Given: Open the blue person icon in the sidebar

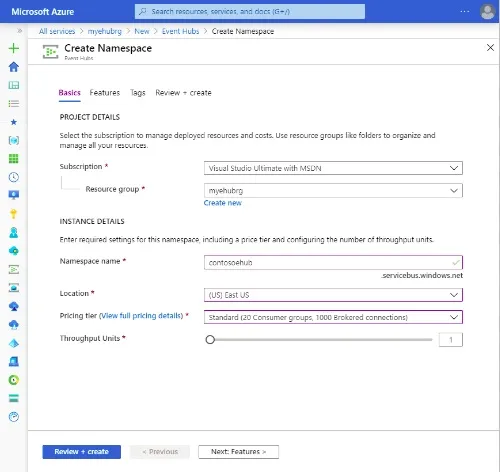Looking at the screenshot, I should 14,232.
